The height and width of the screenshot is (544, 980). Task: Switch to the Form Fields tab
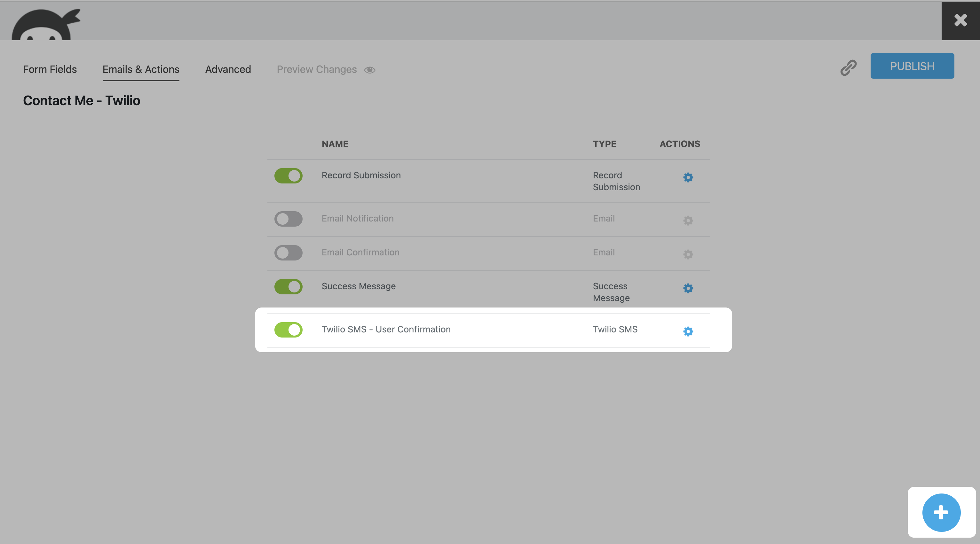pos(50,69)
